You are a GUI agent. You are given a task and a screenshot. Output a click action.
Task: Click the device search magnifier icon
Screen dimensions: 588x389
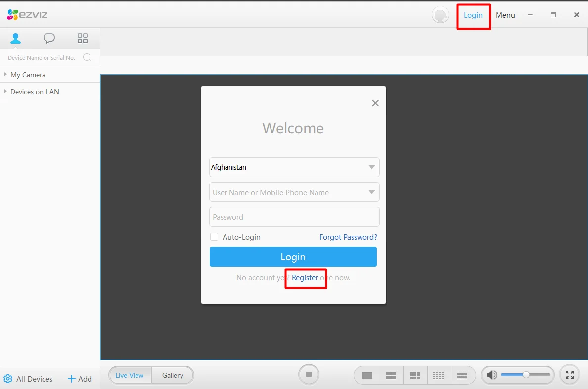point(87,58)
